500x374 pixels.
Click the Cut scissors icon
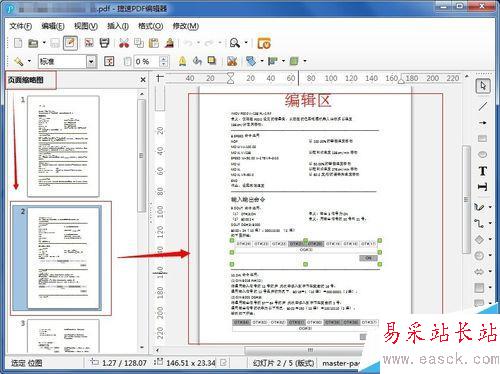pyautogui.click(x=124, y=43)
